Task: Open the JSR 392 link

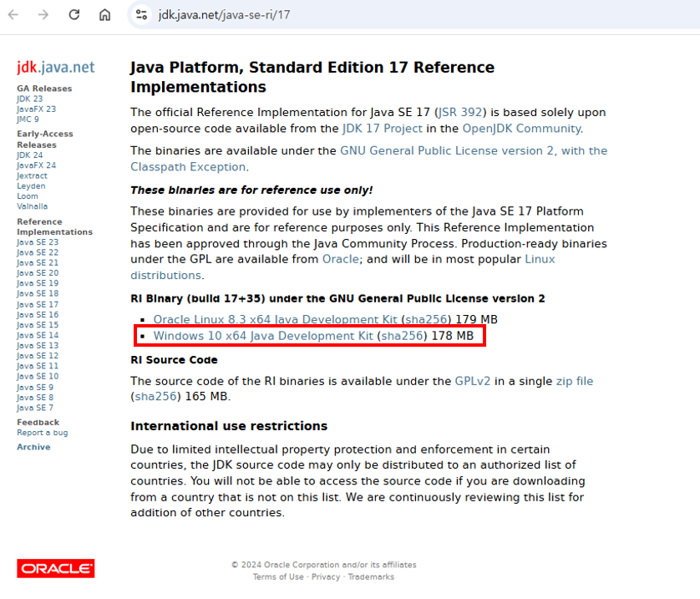Action: 460,112
